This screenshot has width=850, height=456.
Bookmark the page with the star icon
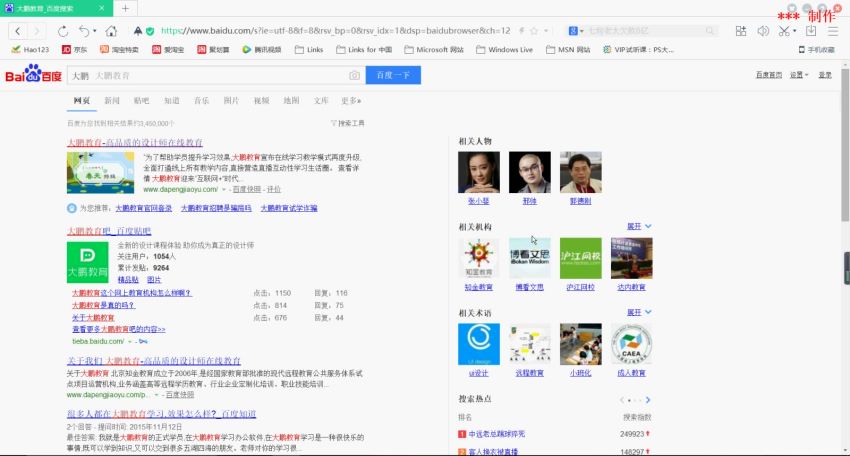(534, 31)
